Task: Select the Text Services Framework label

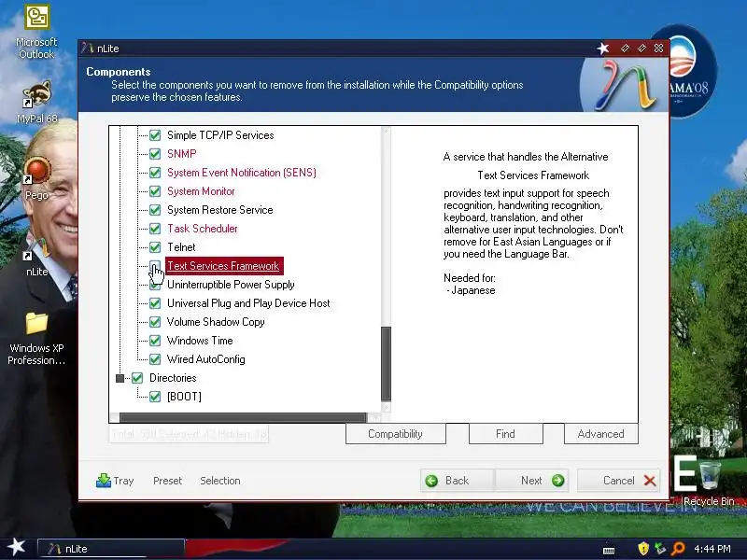Action: 223,266
